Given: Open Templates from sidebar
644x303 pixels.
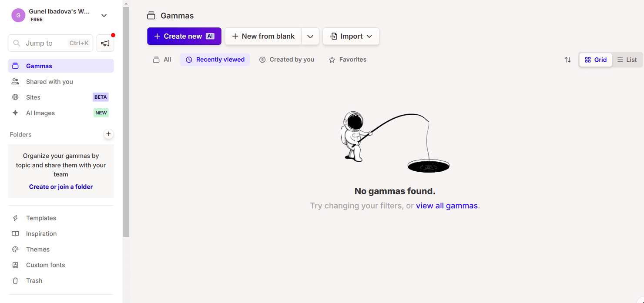Looking at the screenshot, I should 41,218.
